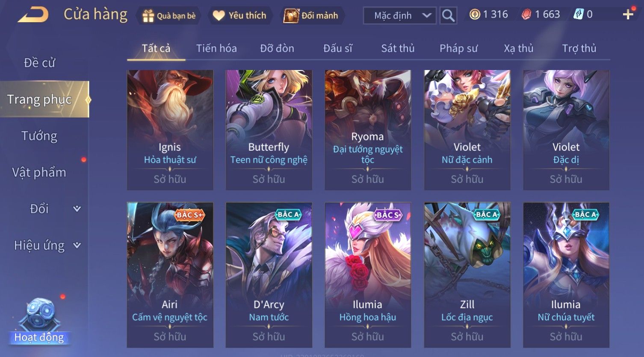Image resolution: width=644 pixels, height=357 pixels.
Task: Open Vật phẩm in the sidebar
Action: click(x=39, y=173)
